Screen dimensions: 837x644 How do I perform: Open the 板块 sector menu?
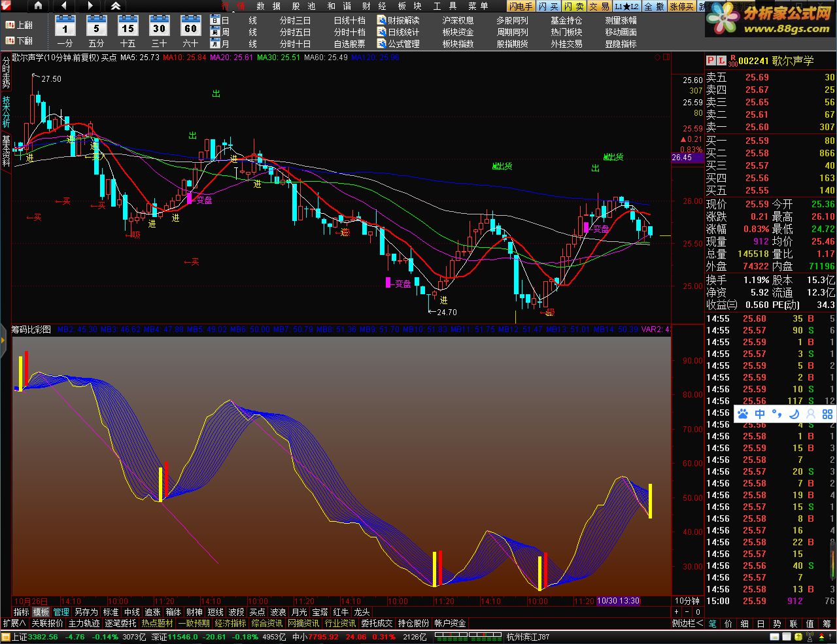point(410,6)
